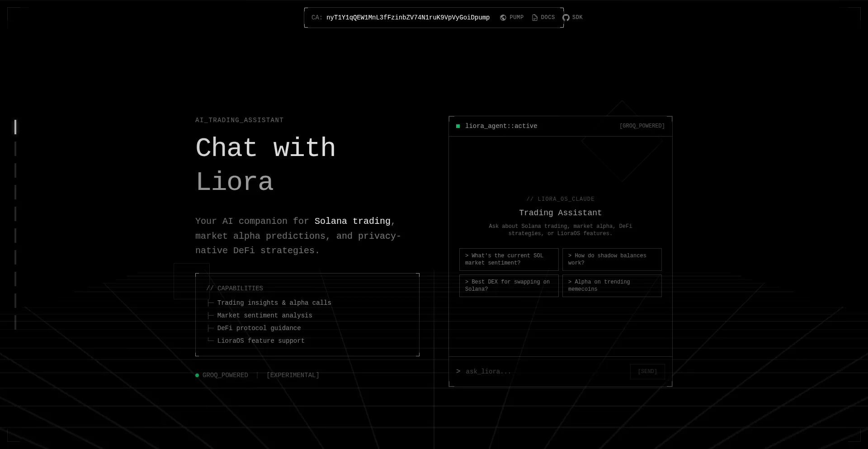Open the PUMP link in top bar

point(516,18)
